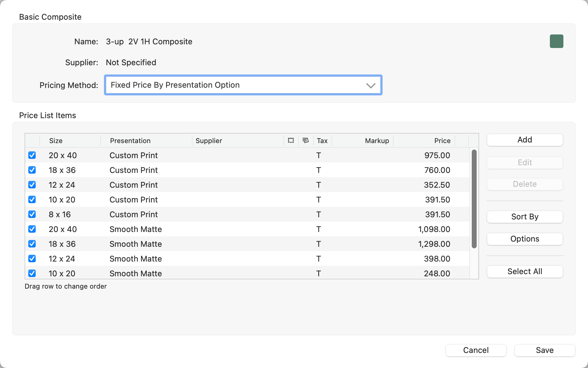Open the Sort By menu

[525, 217]
